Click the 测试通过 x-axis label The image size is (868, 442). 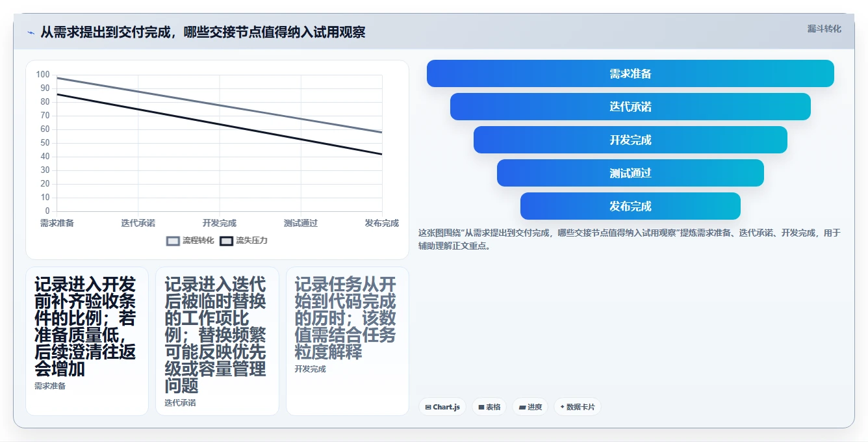(301, 223)
